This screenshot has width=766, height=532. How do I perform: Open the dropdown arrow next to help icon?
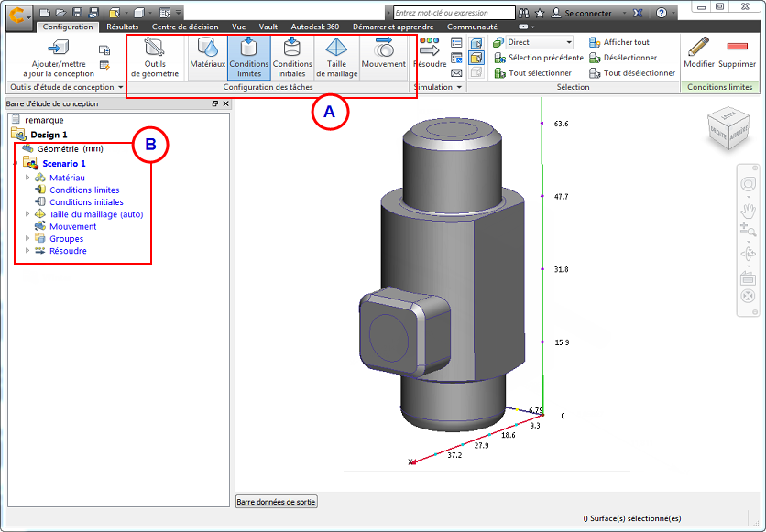tap(673, 14)
